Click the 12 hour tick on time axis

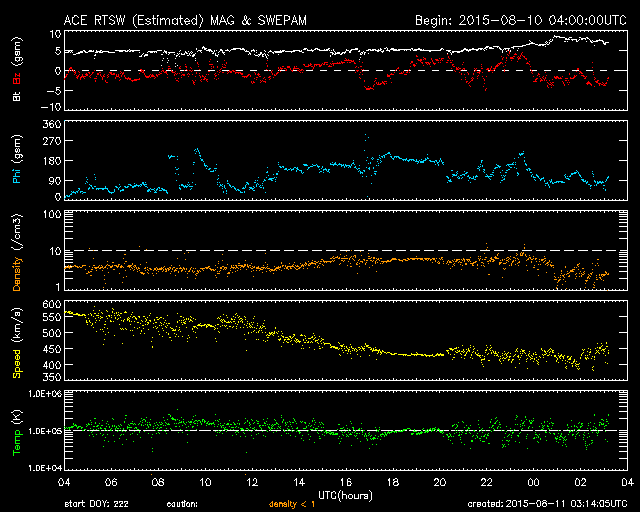coord(252,482)
